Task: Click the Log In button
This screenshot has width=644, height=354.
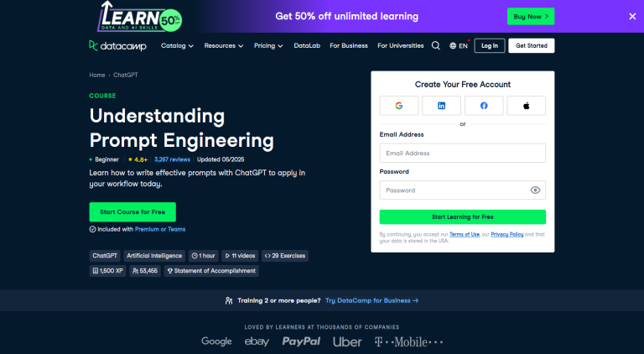Action: point(490,45)
